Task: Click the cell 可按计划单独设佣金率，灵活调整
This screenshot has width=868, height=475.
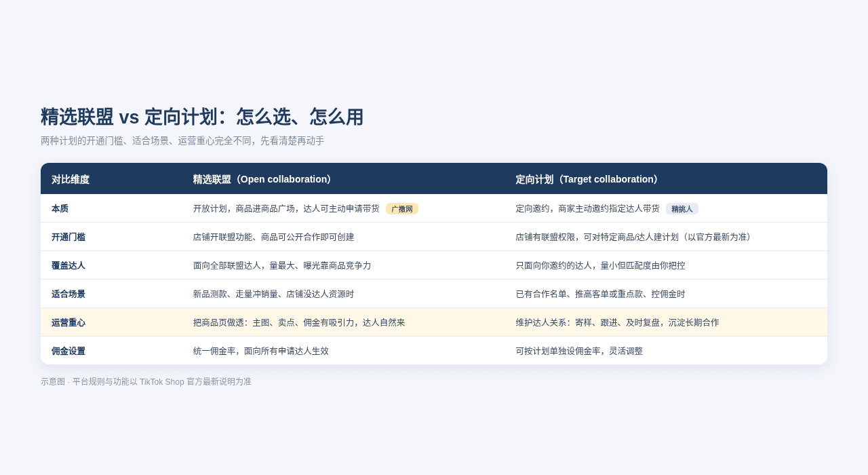Action: pos(580,351)
